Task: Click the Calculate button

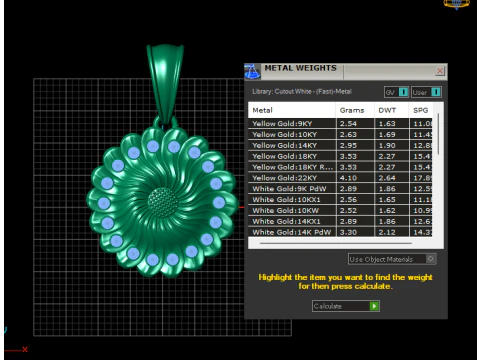Action: (346, 306)
